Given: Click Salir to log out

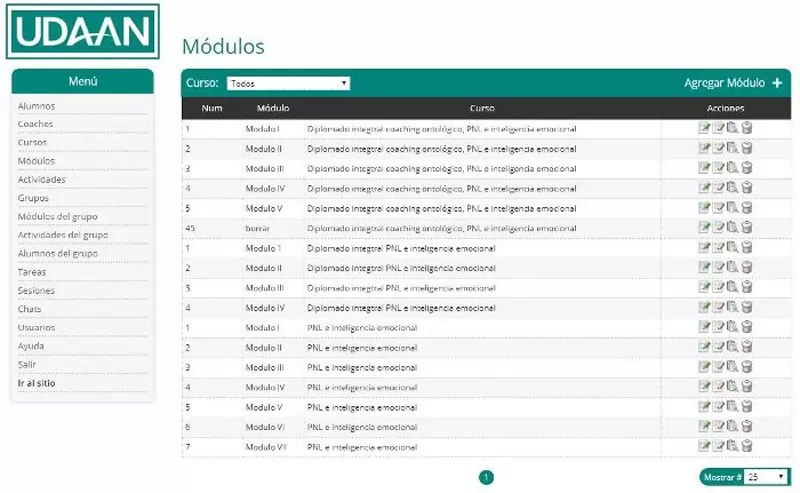Looking at the screenshot, I should coord(28,365).
